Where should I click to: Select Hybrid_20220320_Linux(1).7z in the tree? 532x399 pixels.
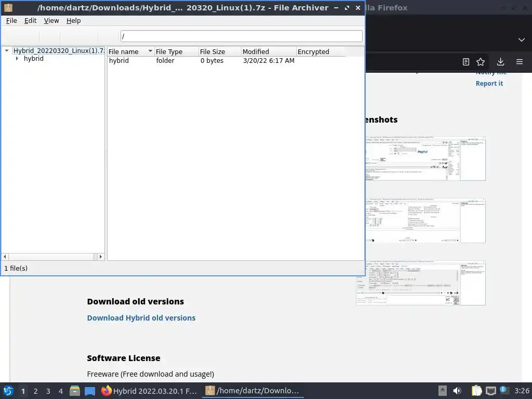[x=59, y=50]
